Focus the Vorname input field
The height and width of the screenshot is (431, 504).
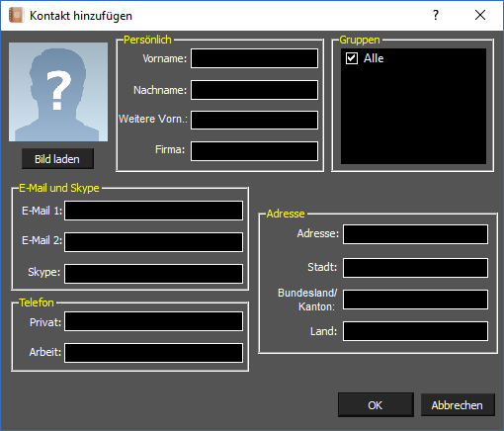254,58
